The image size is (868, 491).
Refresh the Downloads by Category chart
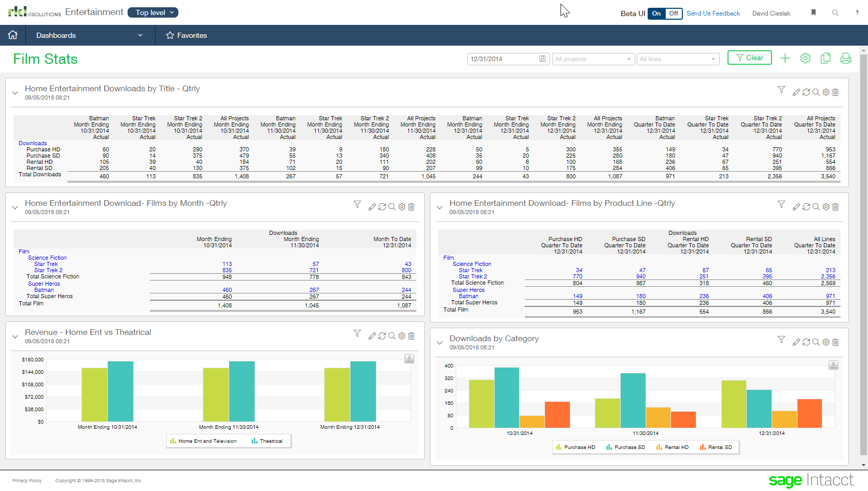(x=806, y=342)
